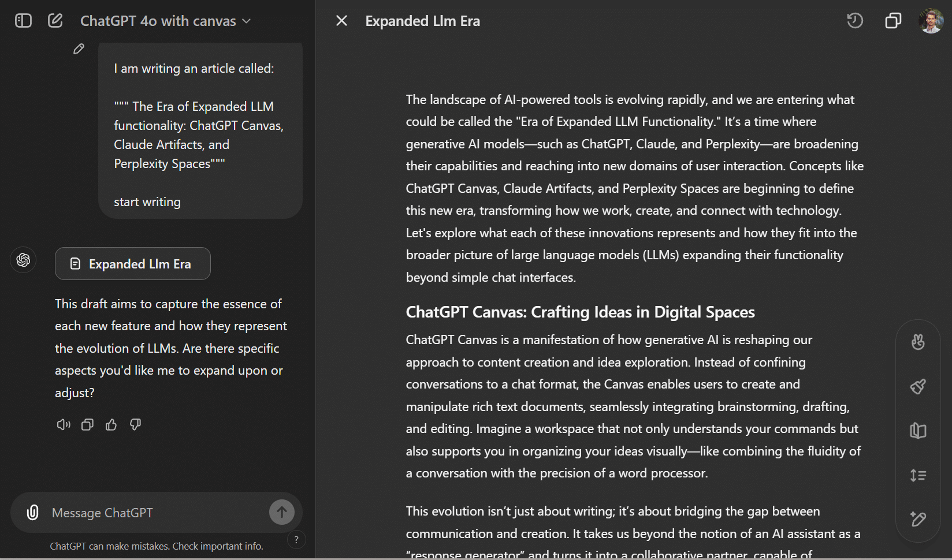Edit the user prompt with pencil icon

point(79,49)
